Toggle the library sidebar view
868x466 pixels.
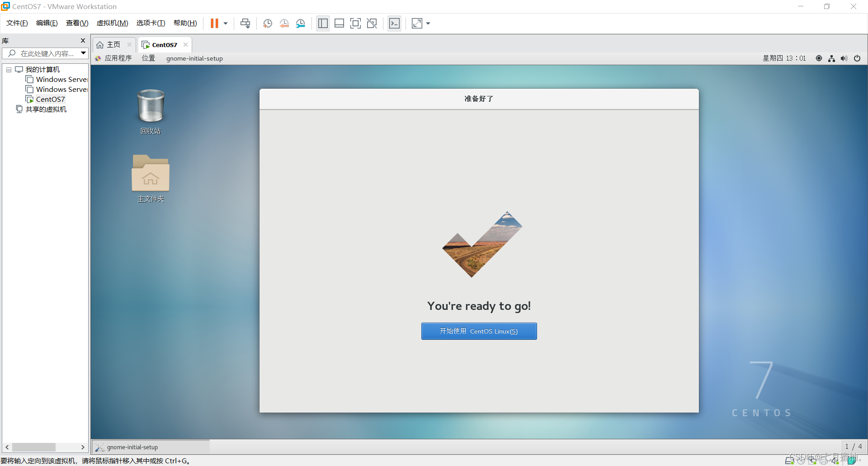coord(323,23)
